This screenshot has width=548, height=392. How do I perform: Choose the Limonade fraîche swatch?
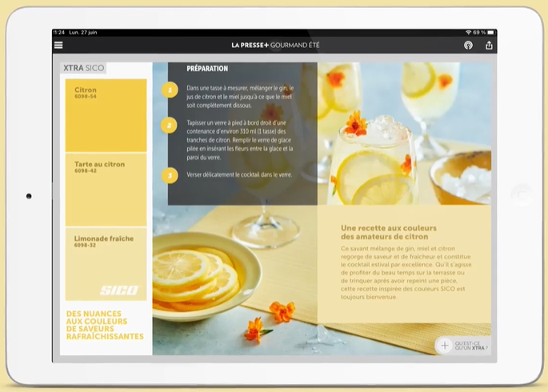click(106, 256)
